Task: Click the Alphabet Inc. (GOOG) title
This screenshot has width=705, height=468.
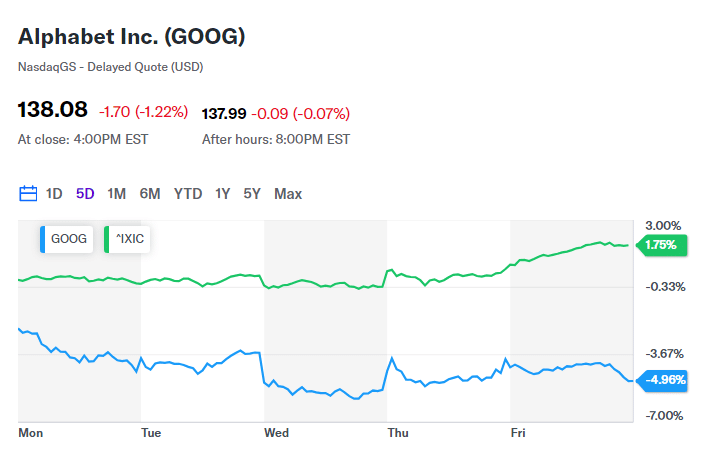Action: (131, 37)
